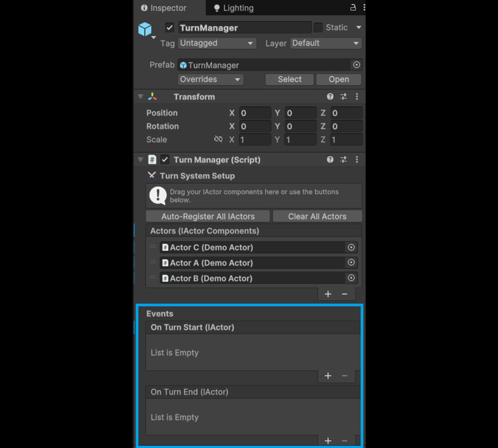Open Turn Manager preset settings icon

343,160
